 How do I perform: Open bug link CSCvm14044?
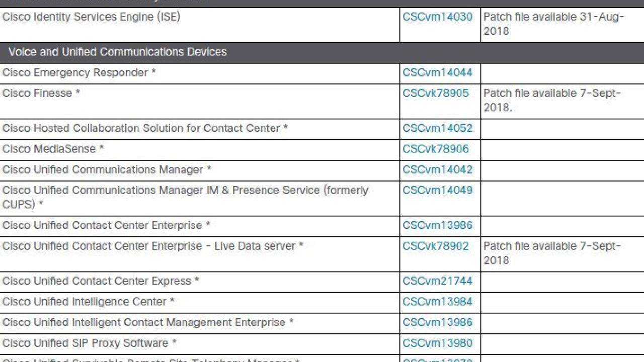click(437, 72)
